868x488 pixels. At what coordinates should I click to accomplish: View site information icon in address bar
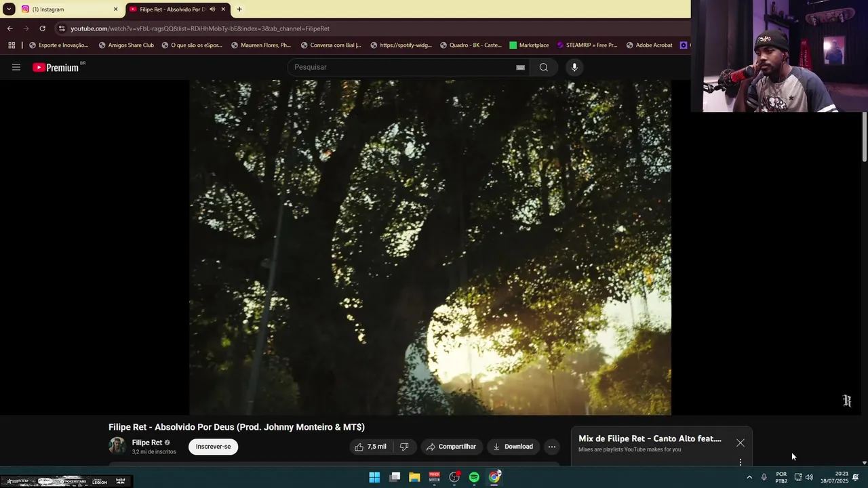point(62,28)
